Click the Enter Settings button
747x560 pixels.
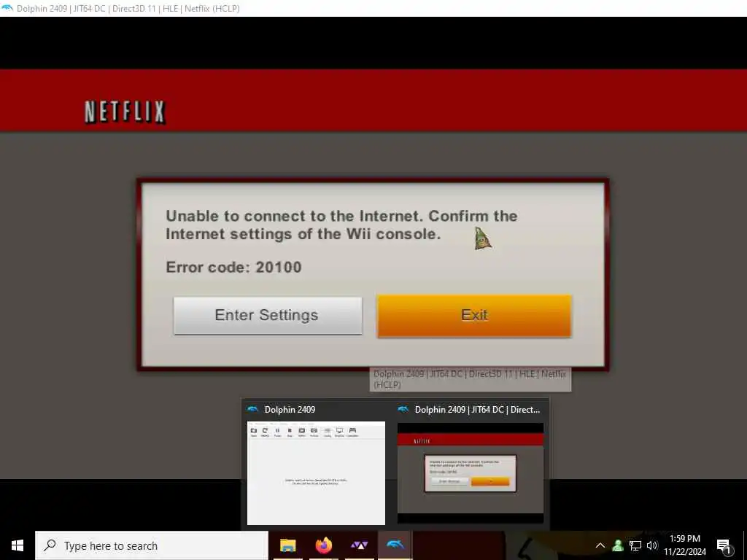coord(268,315)
